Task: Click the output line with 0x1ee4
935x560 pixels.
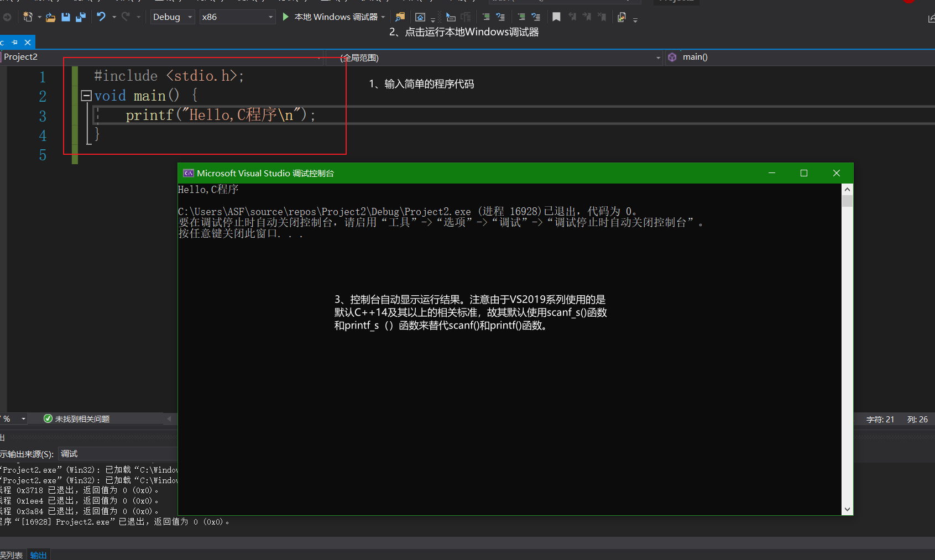Action: pos(80,501)
